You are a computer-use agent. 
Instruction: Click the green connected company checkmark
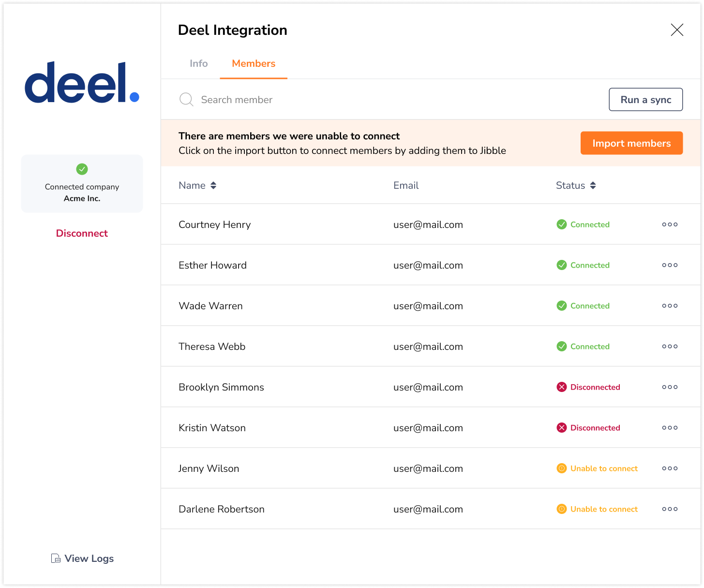[x=82, y=169]
